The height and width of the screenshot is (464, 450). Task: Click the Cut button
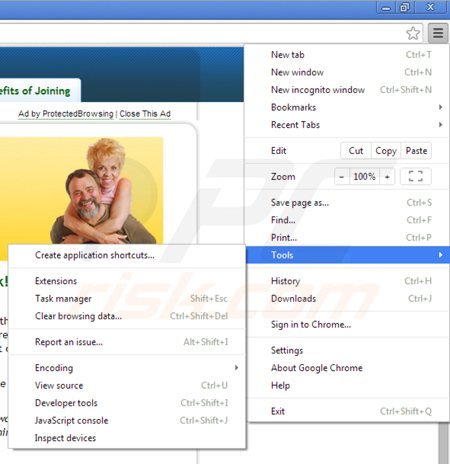coord(356,151)
